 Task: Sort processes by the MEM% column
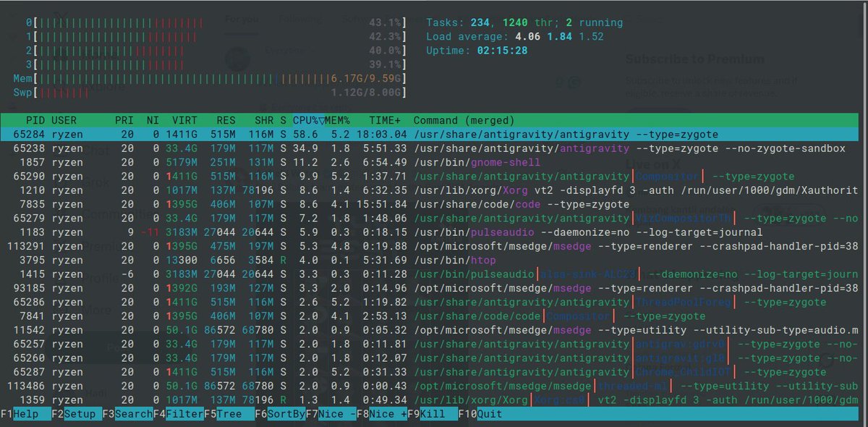click(338, 120)
